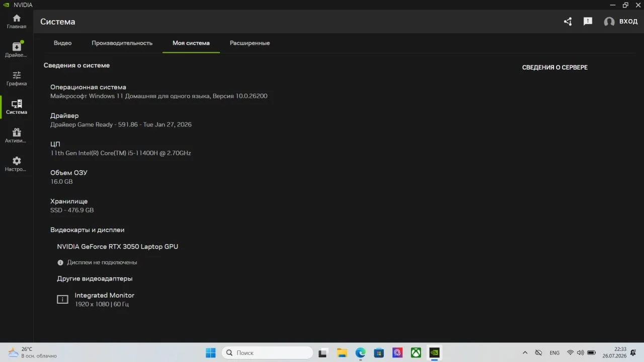Select the Моя система tab
Image resolution: width=644 pixels, height=362 pixels.
click(x=191, y=43)
